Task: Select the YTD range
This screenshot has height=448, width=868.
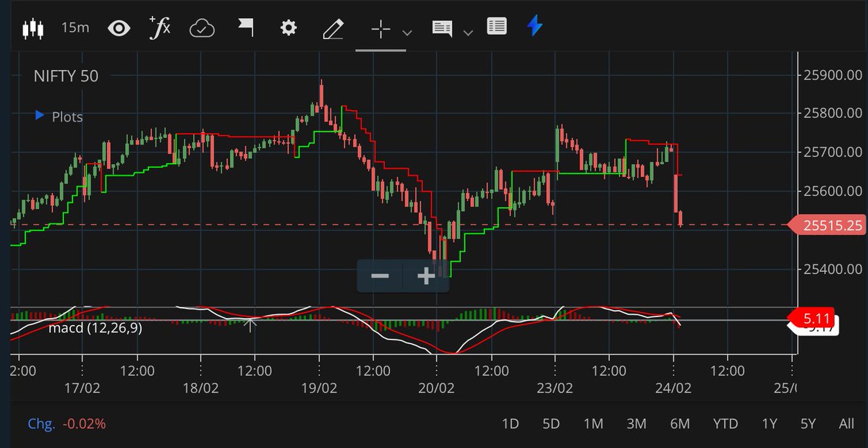Action: click(x=726, y=424)
